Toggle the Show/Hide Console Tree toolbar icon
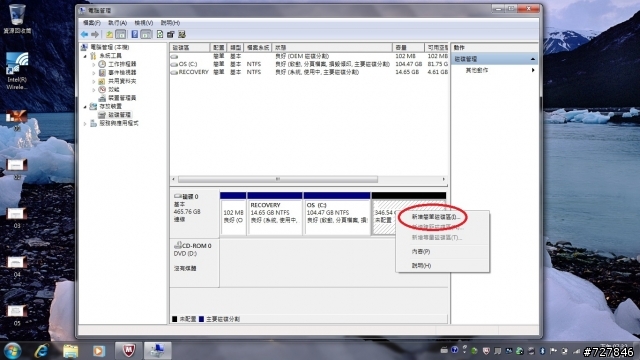 pos(120,34)
